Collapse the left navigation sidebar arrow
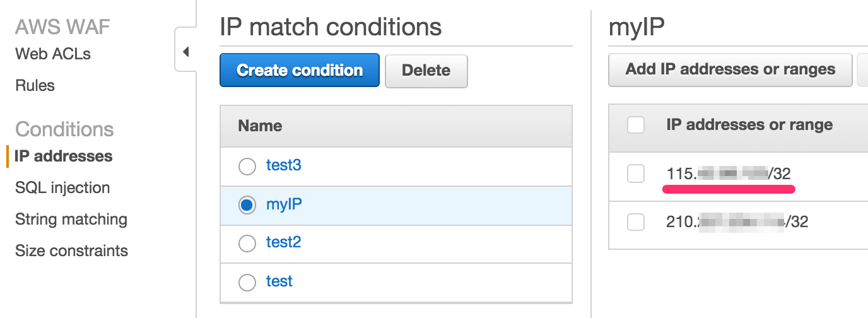This screenshot has width=868, height=318. tap(185, 52)
